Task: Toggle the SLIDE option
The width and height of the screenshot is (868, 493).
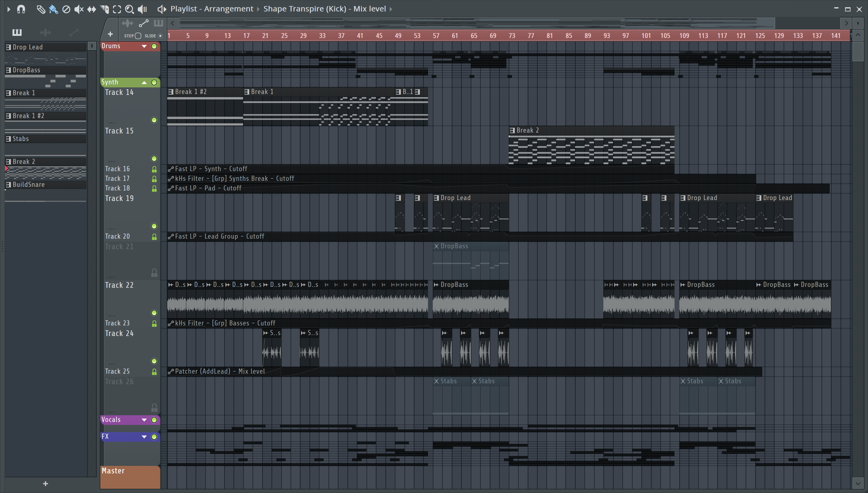Action: 160,36
